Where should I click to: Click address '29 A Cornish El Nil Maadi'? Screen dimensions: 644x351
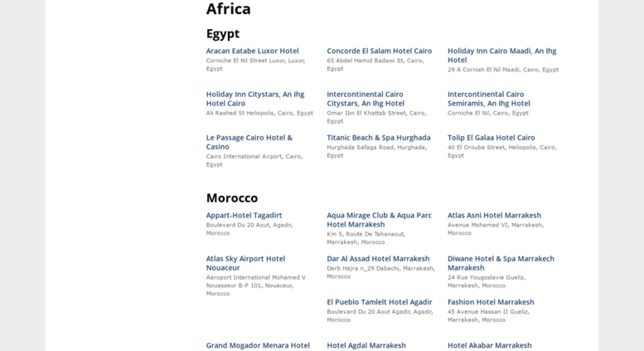coord(503,70)
